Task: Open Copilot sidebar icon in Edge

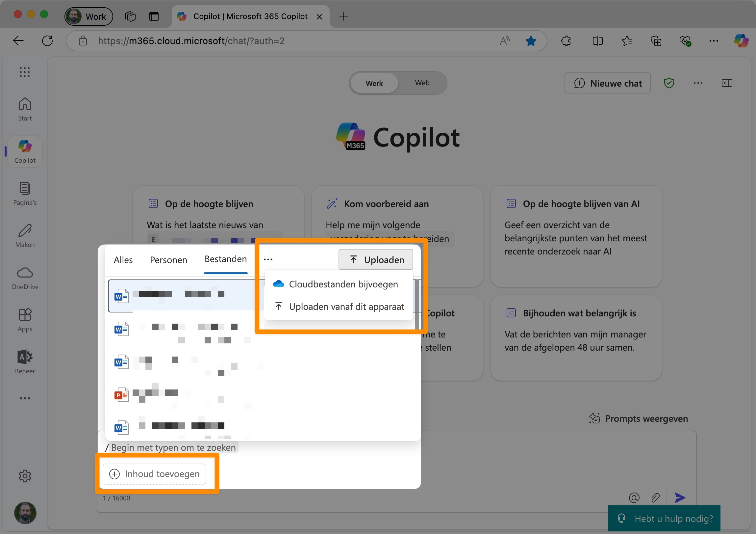Action: coord(741,41)
